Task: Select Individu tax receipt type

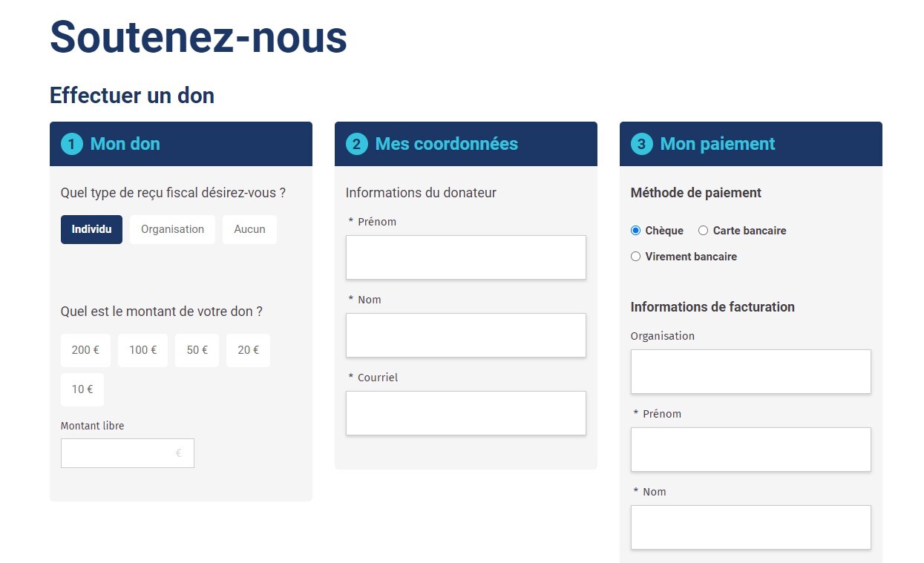Action: pos(91,229)
